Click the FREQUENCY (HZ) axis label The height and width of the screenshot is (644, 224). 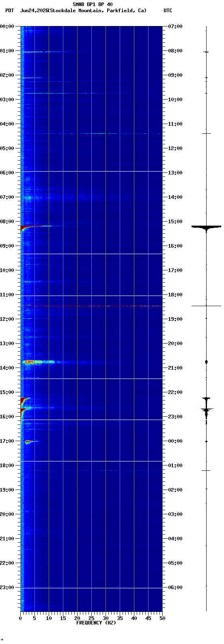coord(96,623)
